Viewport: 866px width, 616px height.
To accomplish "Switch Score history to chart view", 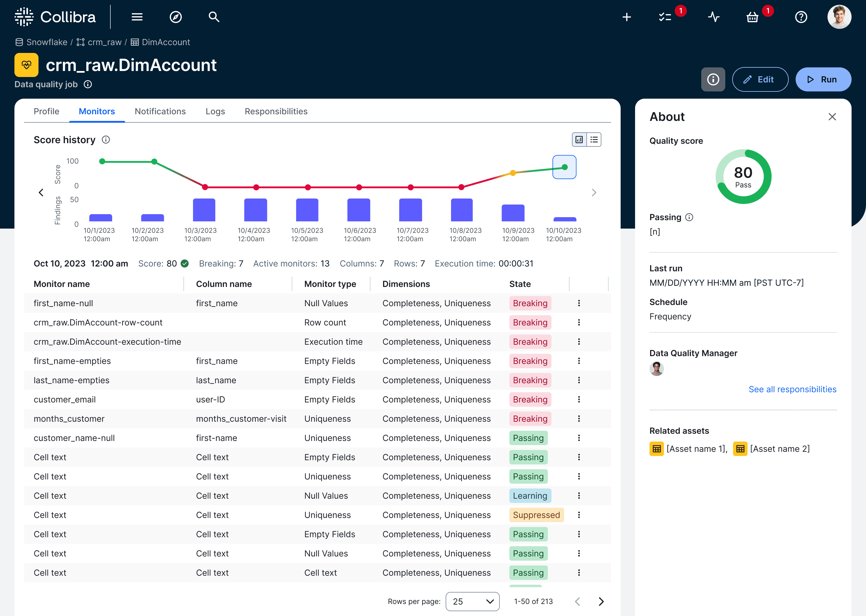I will tap(579, 140).
